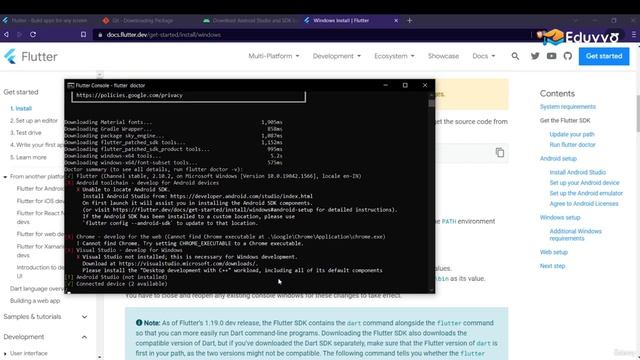Expand the User interface sidebar item
Viewport: 640px width, 360px height.
coord(5,353)
